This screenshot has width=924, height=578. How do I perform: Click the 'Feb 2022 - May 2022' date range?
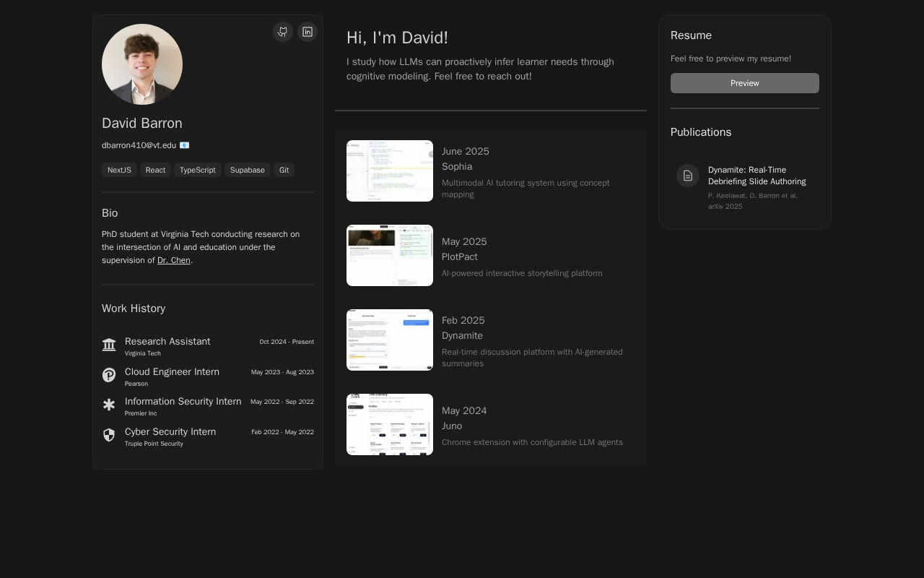click(282, 432)
